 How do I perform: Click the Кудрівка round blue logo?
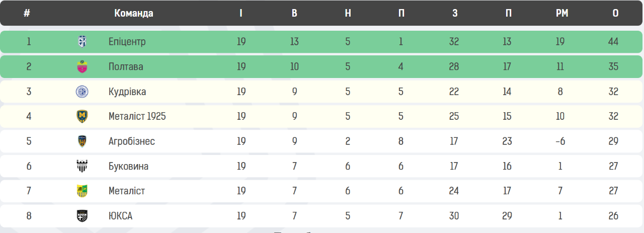[82, 92]
